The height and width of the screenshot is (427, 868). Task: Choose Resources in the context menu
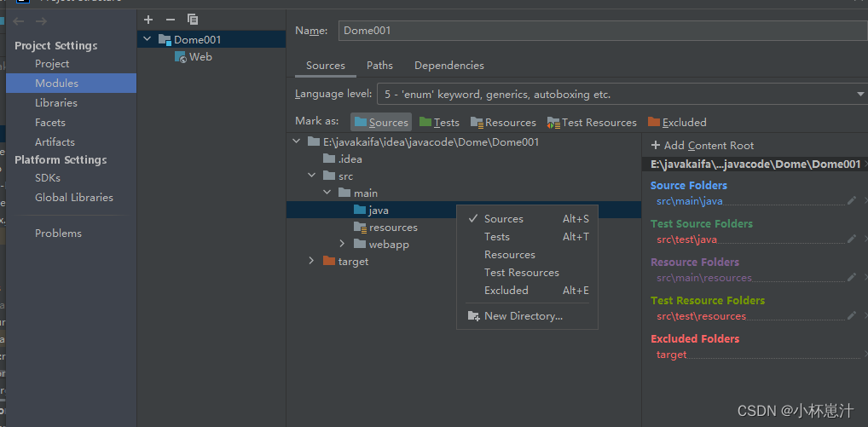click(x=528, y=255)
